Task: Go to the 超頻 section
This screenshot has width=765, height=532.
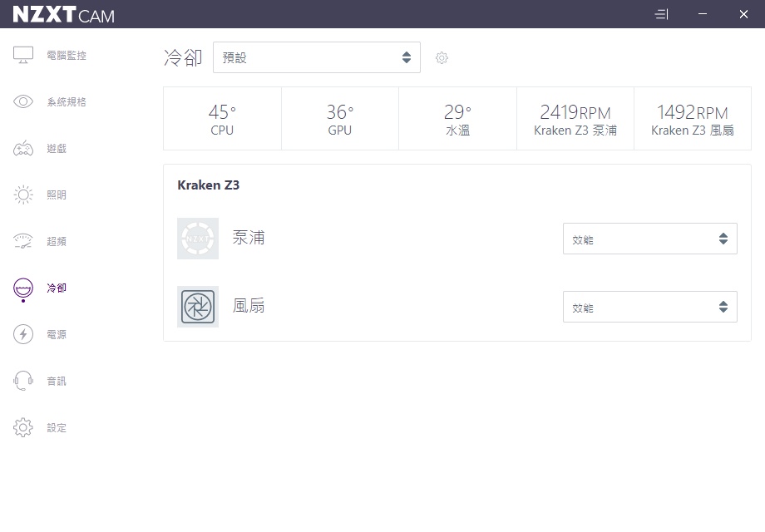Action: point(57,241)
